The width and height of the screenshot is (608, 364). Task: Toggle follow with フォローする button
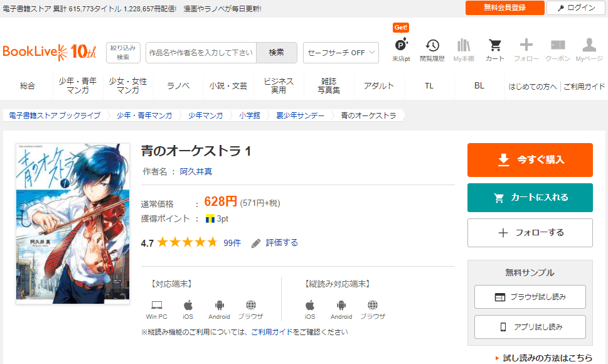[x=530, y=233]
